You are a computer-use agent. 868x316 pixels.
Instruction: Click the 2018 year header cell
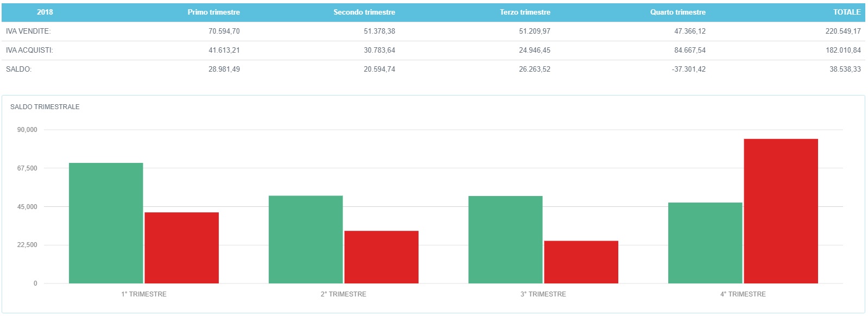45,12
